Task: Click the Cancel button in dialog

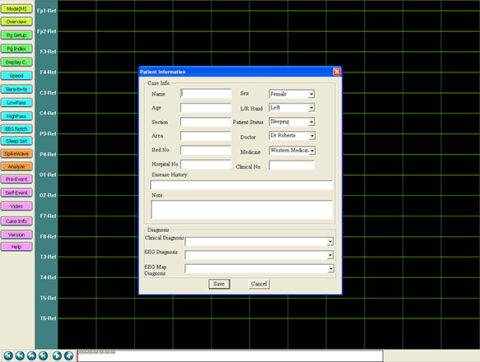Action: pyautogui.click(x=259, y=284)
